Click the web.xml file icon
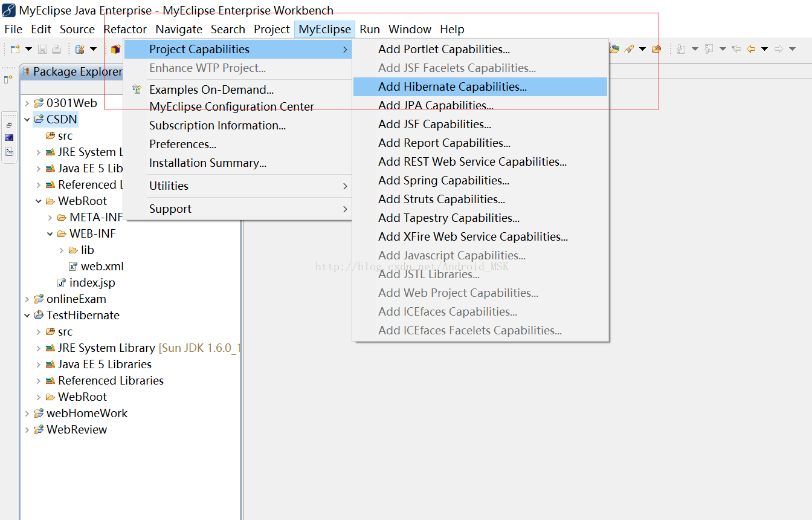Viewport: 812px width, 520px height. 73,266
